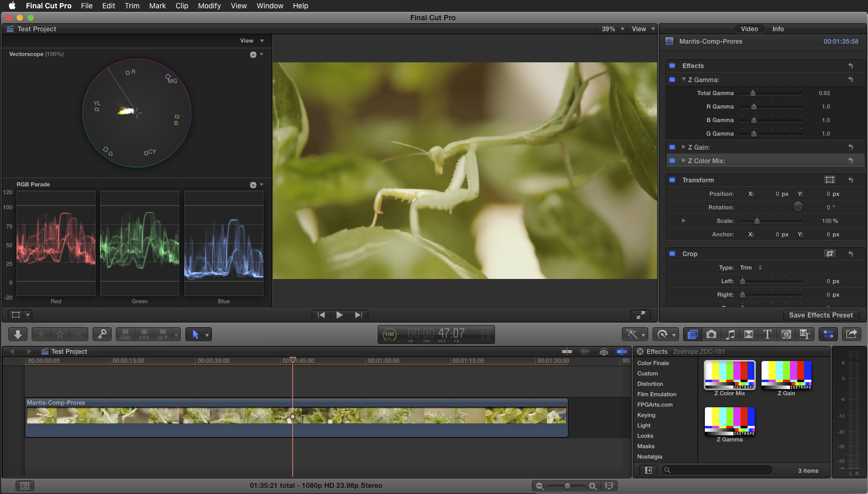Toggle the Crop section checkbox

click(x=672, y=253)
